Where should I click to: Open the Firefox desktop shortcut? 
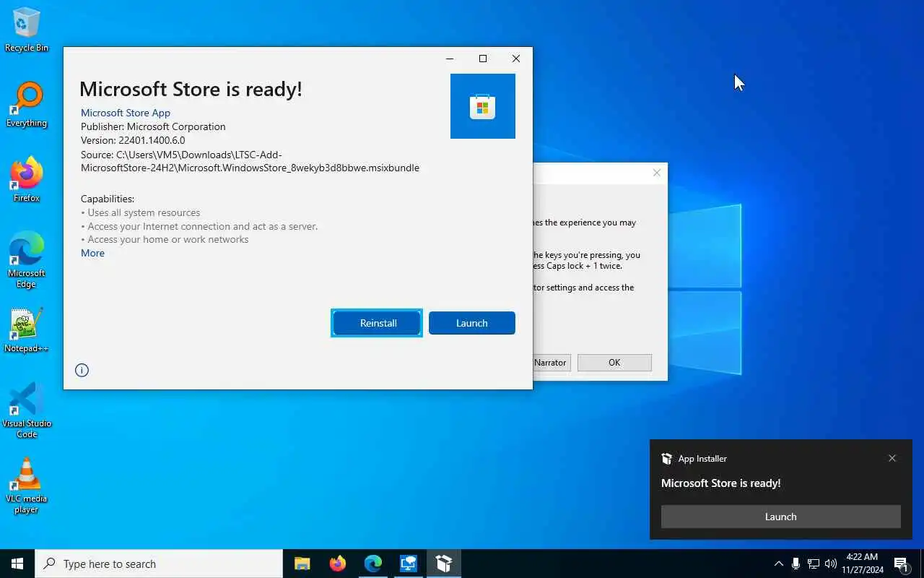(x=27, y=180)
